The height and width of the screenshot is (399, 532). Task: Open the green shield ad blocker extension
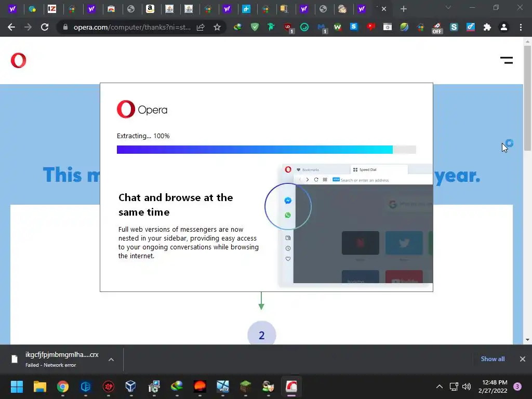255,27
